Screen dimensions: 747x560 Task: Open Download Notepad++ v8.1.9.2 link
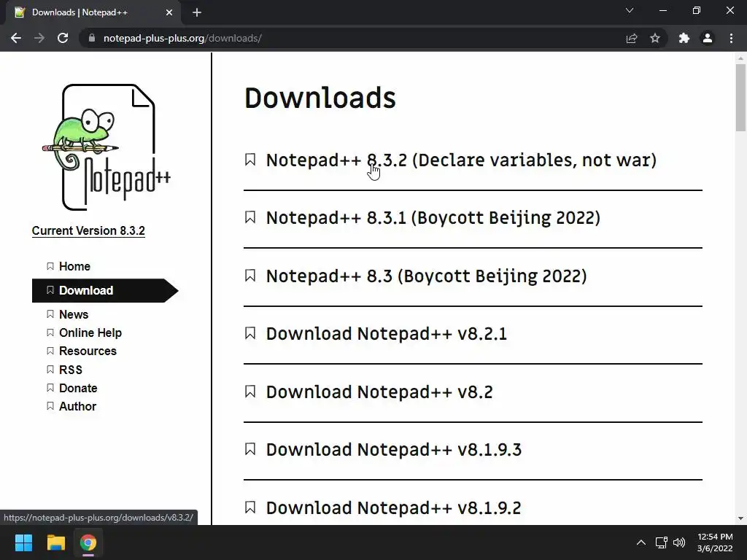393,508
